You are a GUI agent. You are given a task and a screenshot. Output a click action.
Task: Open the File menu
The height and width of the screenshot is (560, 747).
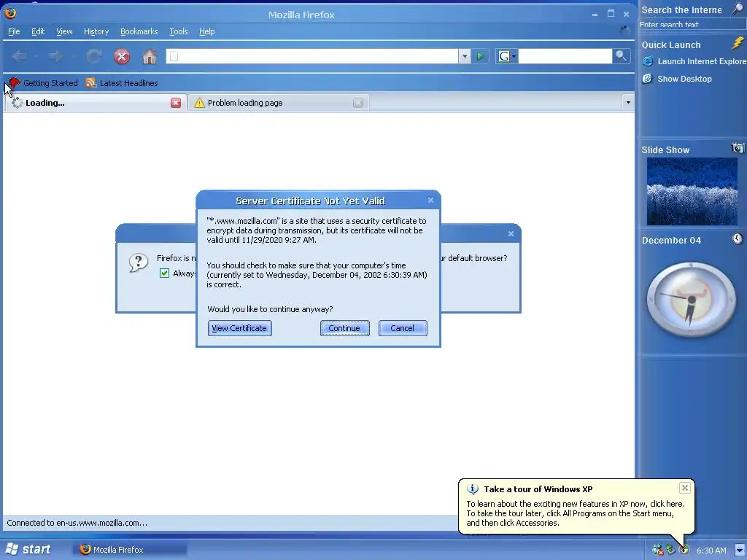click(14, 31)
